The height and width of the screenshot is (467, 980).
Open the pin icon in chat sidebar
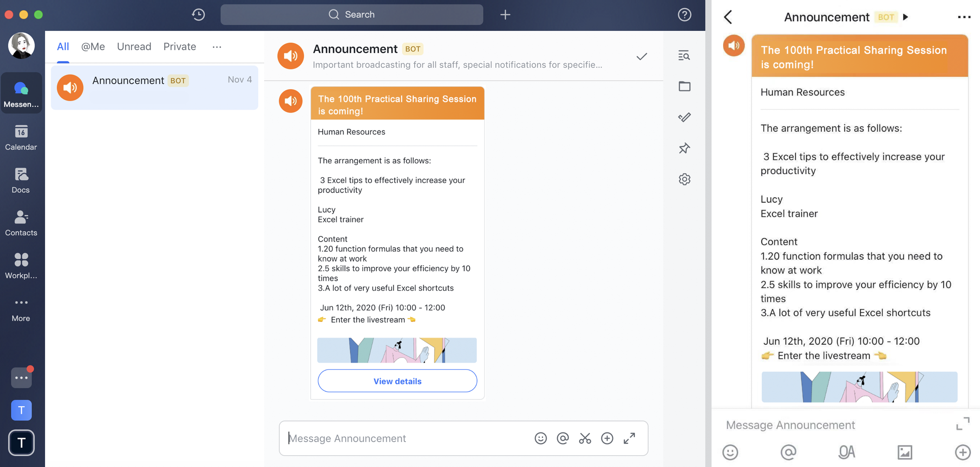point(684,148)
